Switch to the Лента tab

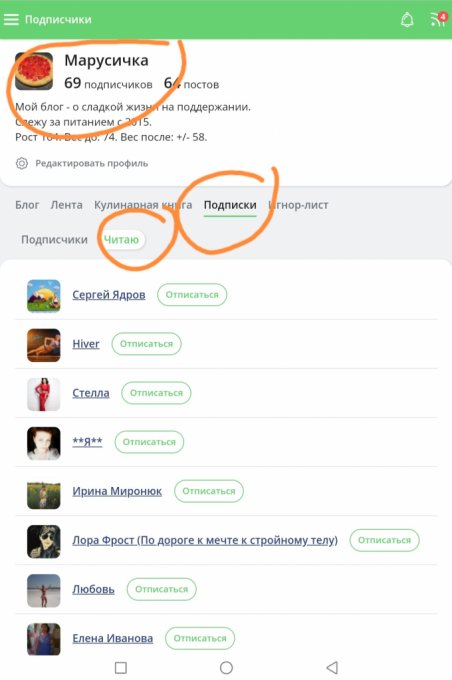point(66,205)
